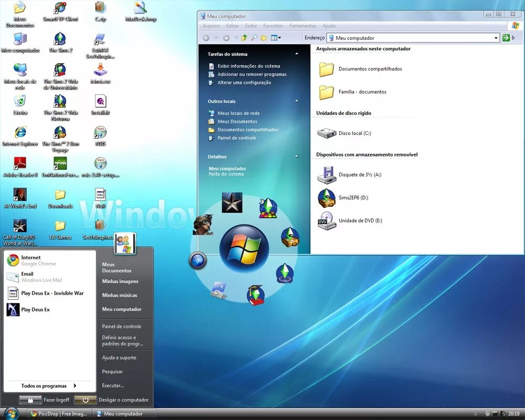The width and height of the screenshot is (525, 420).
Task: Open Internet Explorer desktop icon
Action: click(20, 136)
